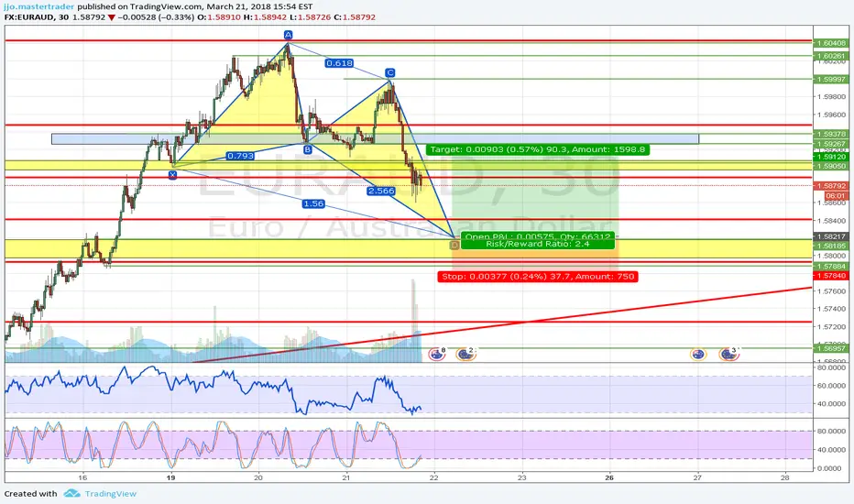Screen dimensions: 854x504
Task: Click the 1.58185 price label
Action: pyautogui.click(x=831, y=246)
